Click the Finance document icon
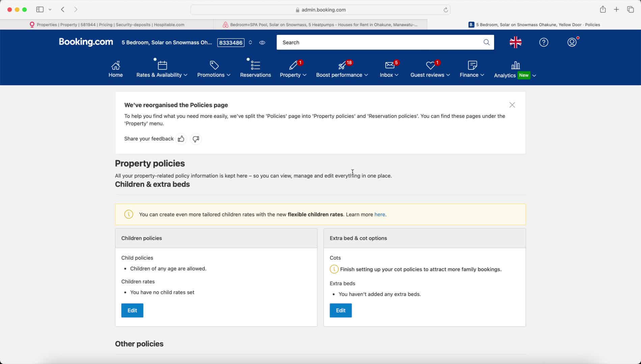 pyautogui.click(x=472, y=65)
